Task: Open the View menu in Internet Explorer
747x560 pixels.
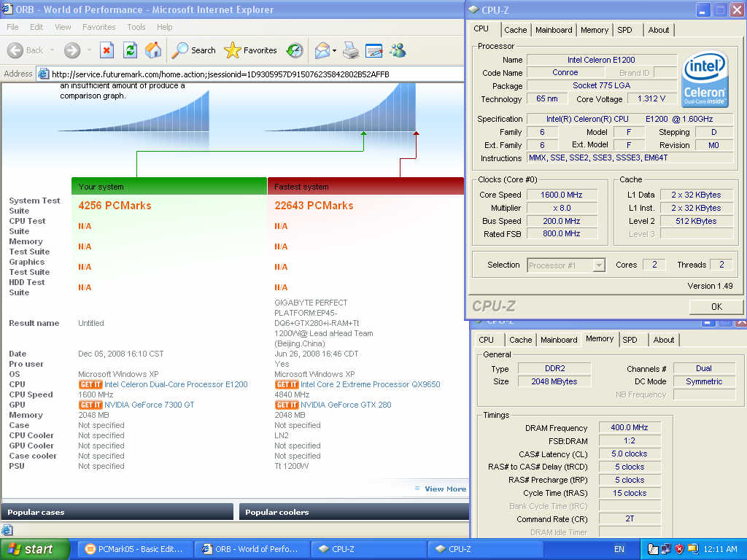Action: 63,27
